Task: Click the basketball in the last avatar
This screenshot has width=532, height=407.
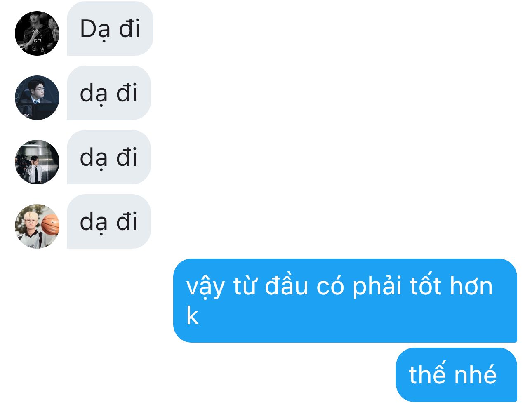Action: 50,225
